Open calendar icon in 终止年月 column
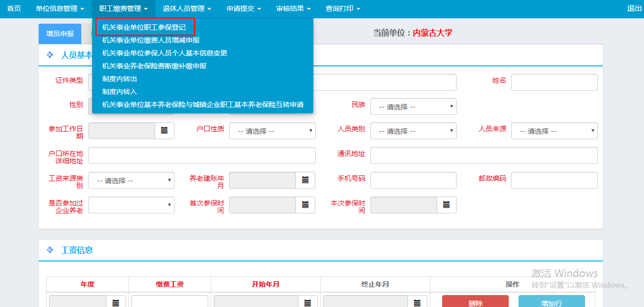This screenshot has height=307, width=644. [x=417, y=302]
